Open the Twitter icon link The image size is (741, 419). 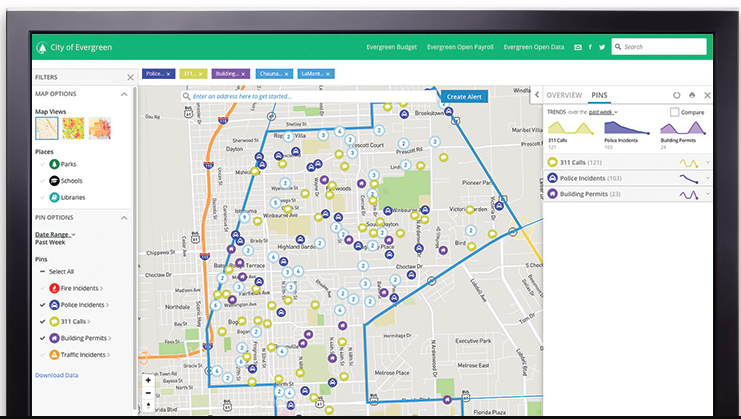coord(602,47)
